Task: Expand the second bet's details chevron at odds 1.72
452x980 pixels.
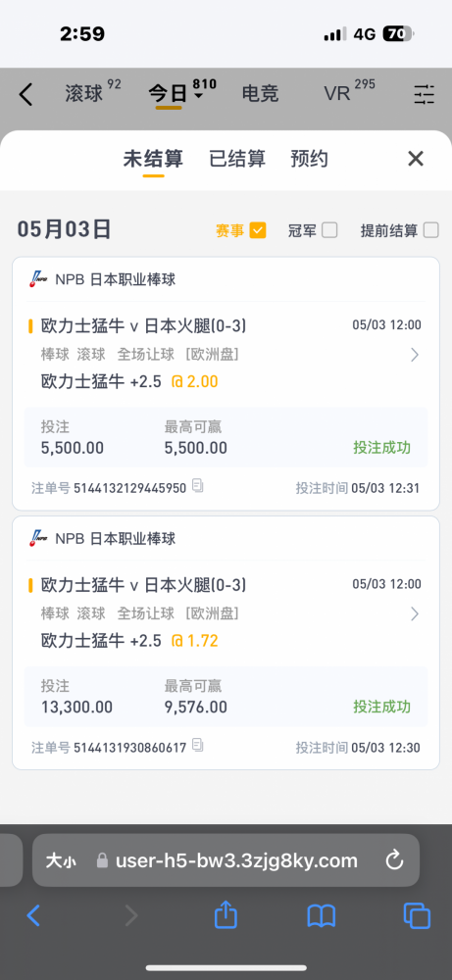Action: (415, 613)
